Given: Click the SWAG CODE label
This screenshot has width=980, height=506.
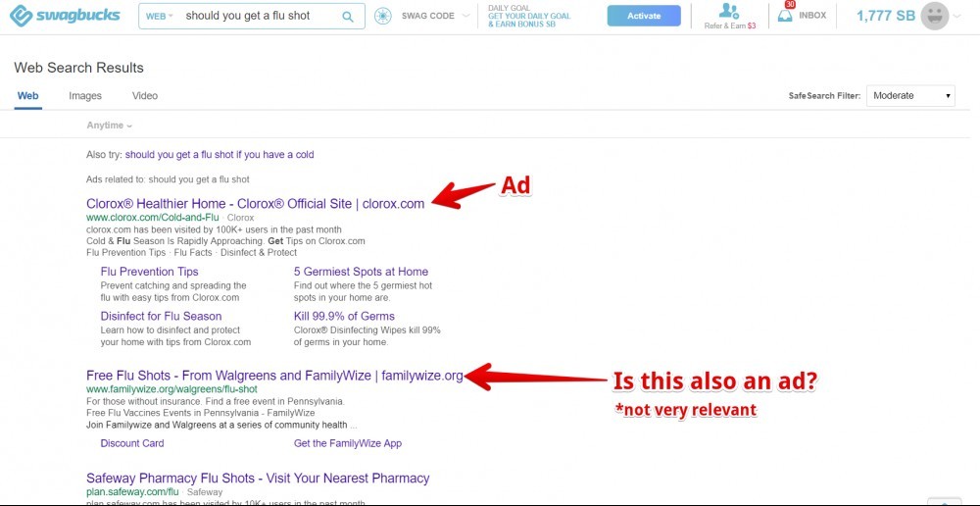Looking at the screenshot, I should coord(427,16).
